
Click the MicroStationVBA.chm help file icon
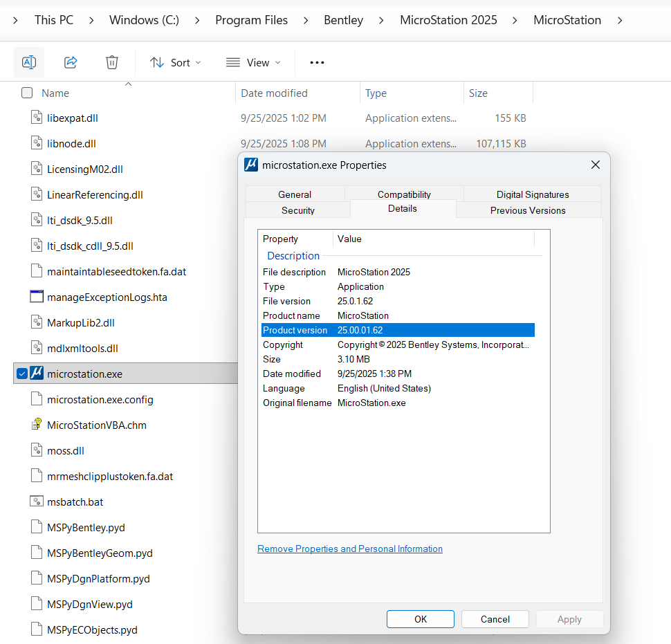pos(37,425)
